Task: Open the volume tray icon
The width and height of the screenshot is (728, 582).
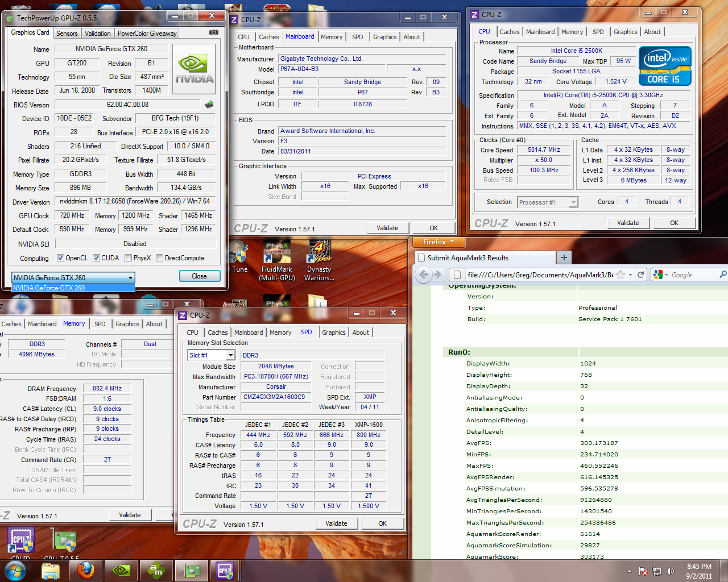Action: [670, 571]
